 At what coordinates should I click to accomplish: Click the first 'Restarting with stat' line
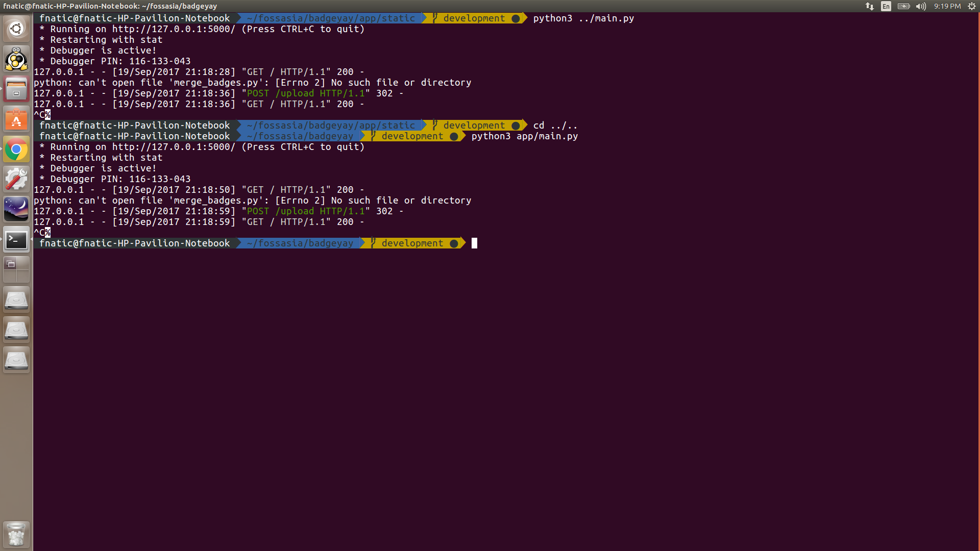click(101, 40)
